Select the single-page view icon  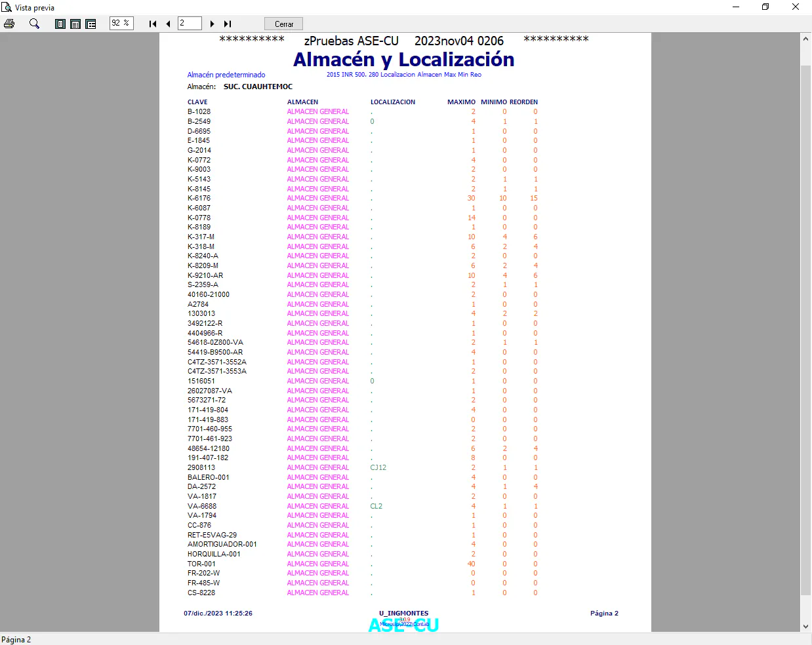60,24
